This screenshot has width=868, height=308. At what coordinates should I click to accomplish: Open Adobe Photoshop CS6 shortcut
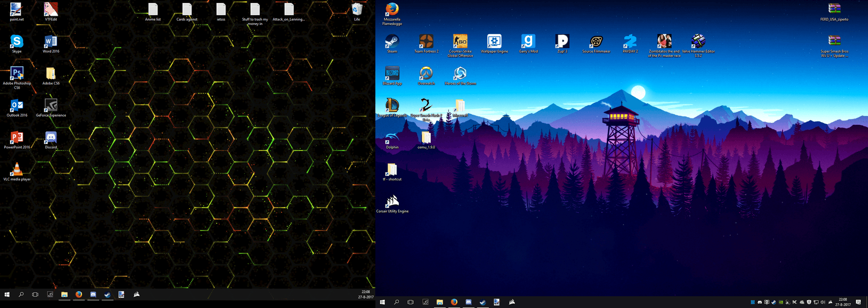point(17,74)
